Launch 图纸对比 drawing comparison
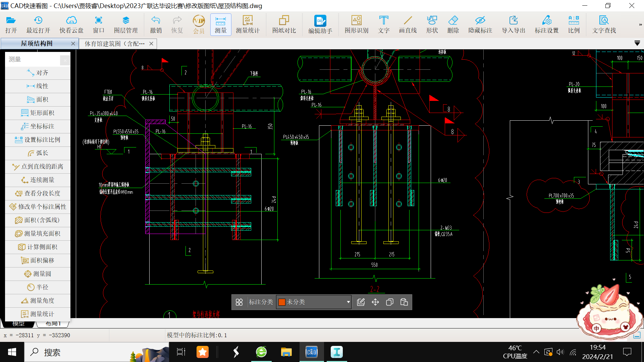The height and width of the screenshot is (362, 644). (x=284, y=25)
